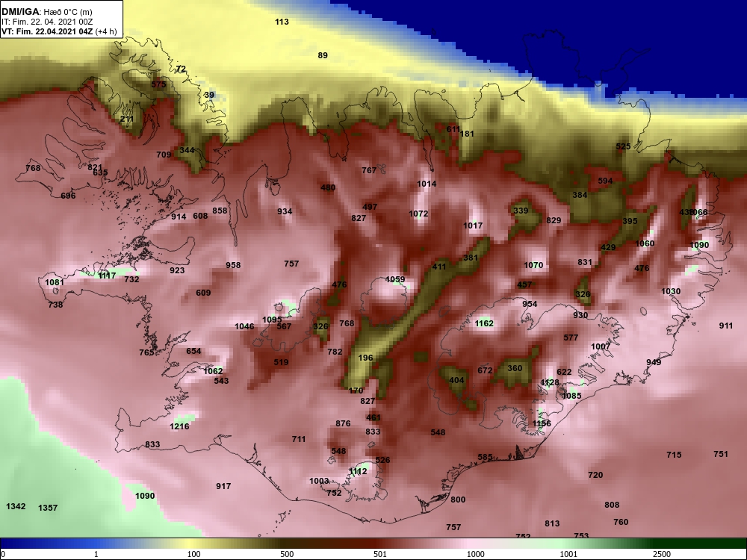Click the 1072 height value
The height and width of the screenshot is (560, 747).
click(x=418, y=214)
